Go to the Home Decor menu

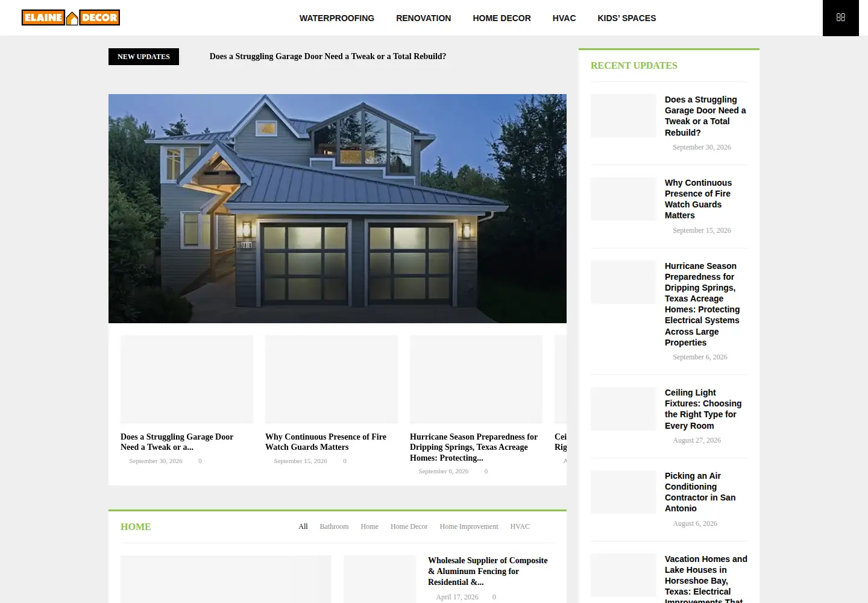(502, 18)
